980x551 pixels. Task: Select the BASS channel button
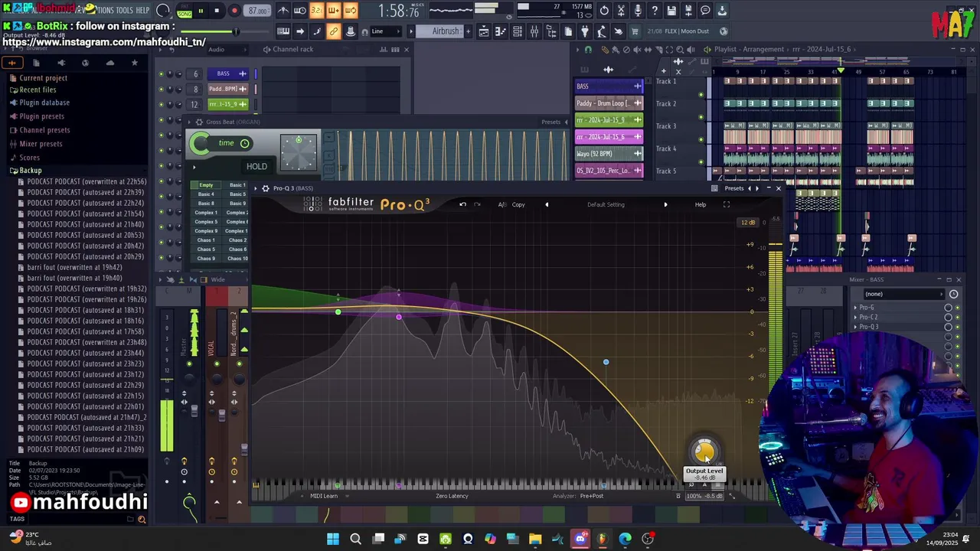[227, 74]
